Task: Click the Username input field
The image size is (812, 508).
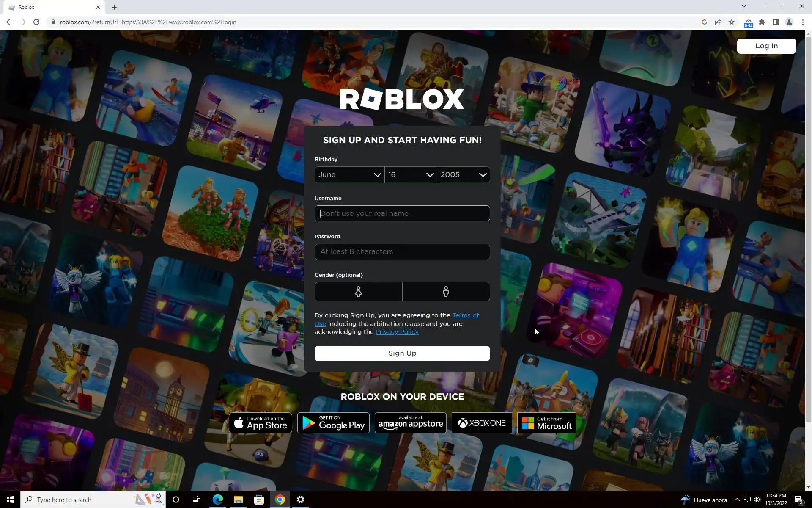Action: (402, 213)
